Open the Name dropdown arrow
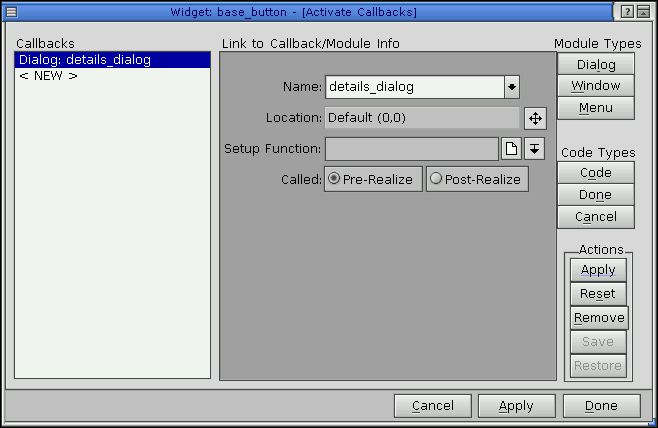This screenshot has height=428, width=658. 512,87
